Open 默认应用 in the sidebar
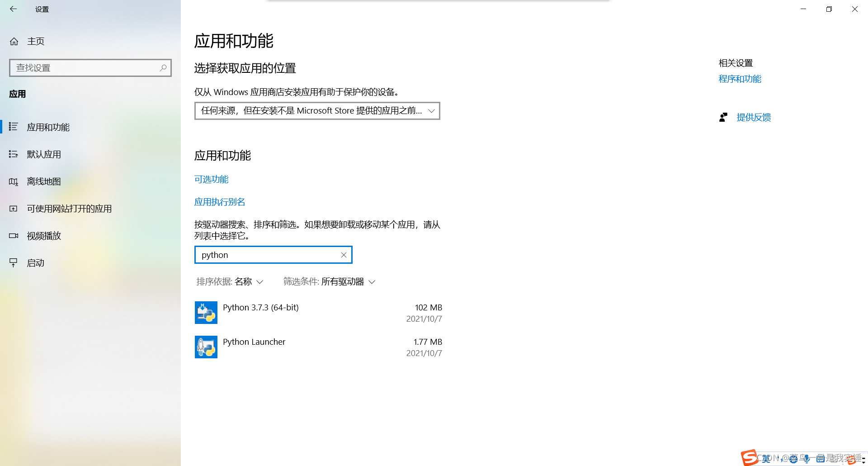This screenshot has width=868, height=466. coord(43,154)
